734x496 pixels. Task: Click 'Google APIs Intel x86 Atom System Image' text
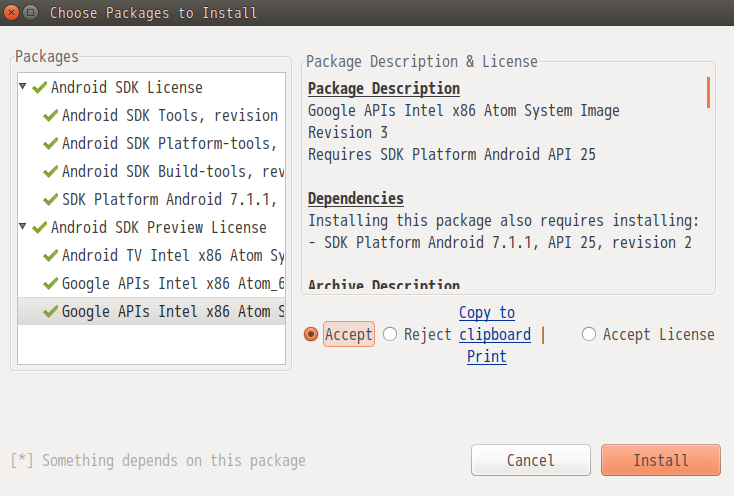[x=463, y=110]
